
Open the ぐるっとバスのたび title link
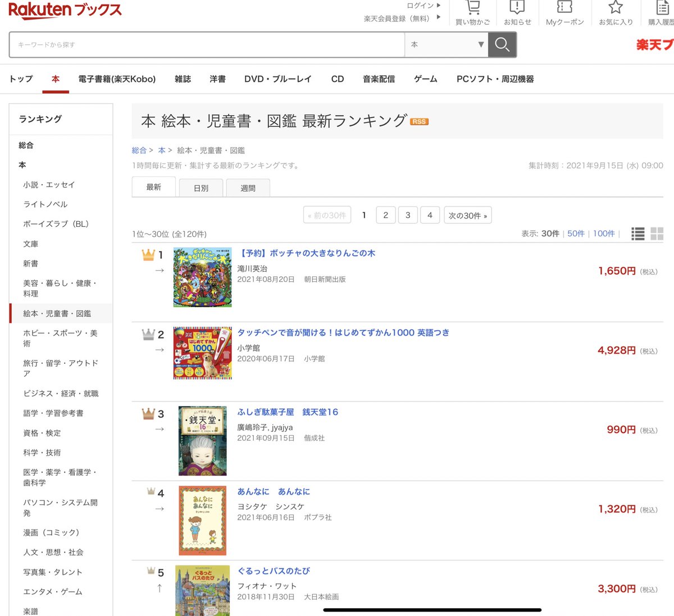tap(274, 571)
